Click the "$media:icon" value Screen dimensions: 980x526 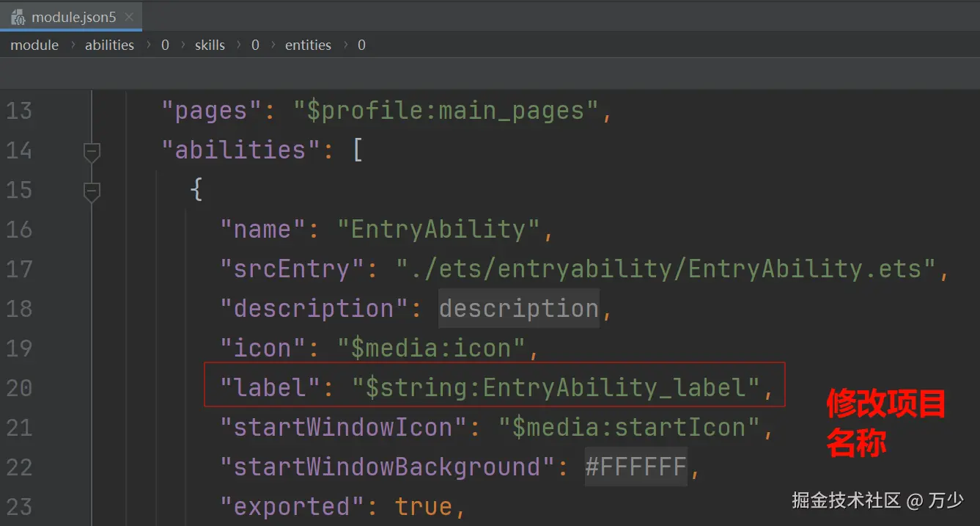pyautogui.click(x=431, y=348)
